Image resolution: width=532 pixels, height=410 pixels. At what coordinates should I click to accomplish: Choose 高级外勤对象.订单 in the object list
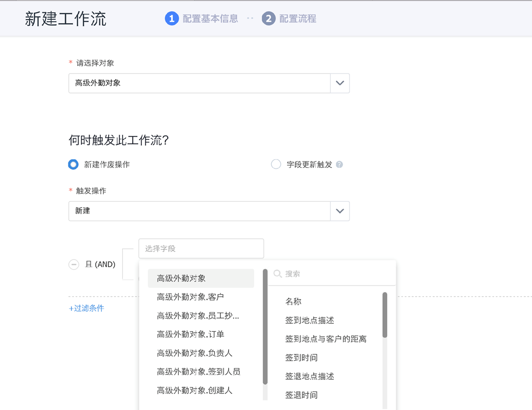click(190, 334)
